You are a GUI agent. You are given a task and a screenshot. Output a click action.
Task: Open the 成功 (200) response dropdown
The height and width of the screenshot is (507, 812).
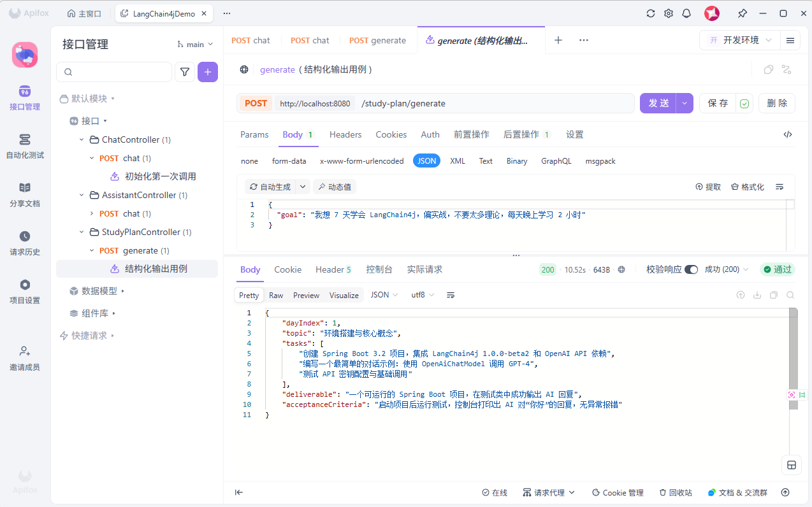pyautogui.click(x=727, y=269)
